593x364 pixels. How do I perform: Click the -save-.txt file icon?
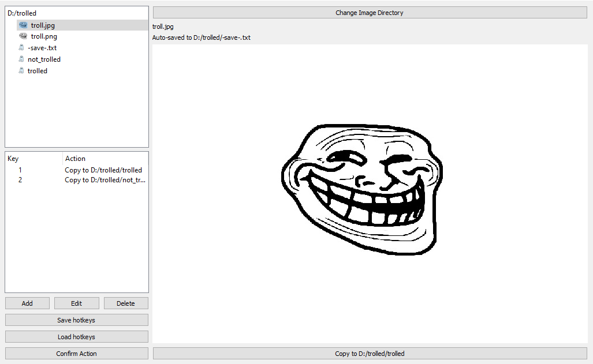click(x=21, y=48)
